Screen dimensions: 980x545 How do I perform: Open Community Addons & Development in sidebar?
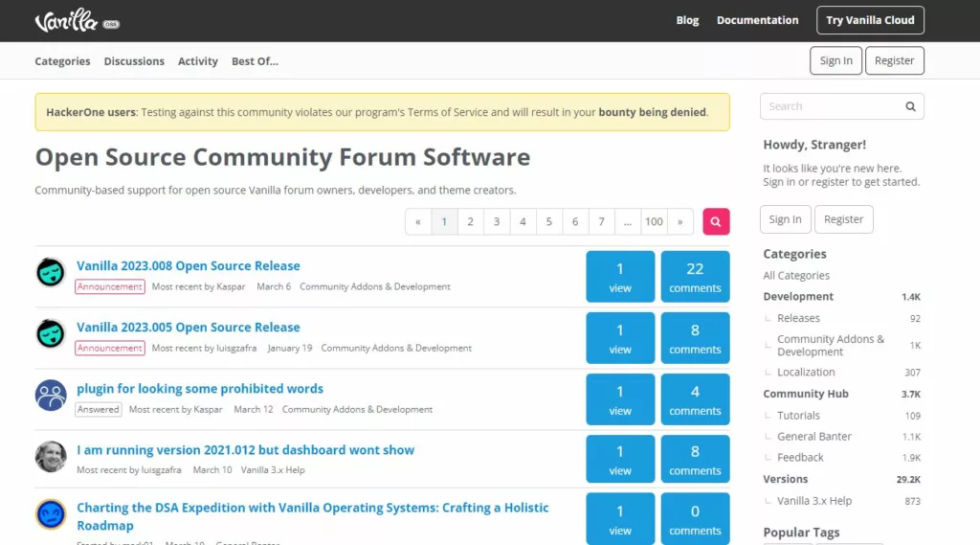(831, 346)
